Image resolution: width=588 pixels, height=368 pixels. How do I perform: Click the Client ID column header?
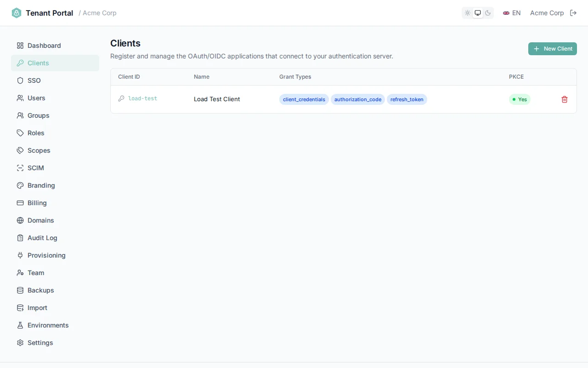[129, 77]
